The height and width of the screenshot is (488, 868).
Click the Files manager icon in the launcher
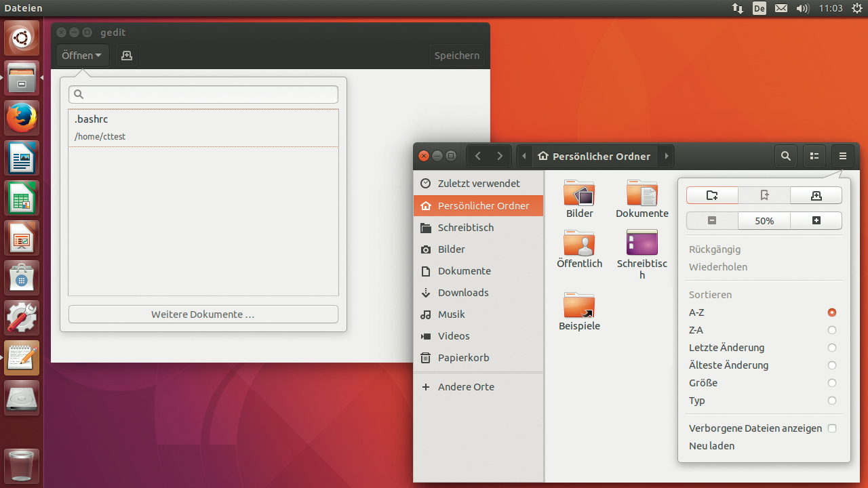22,79
